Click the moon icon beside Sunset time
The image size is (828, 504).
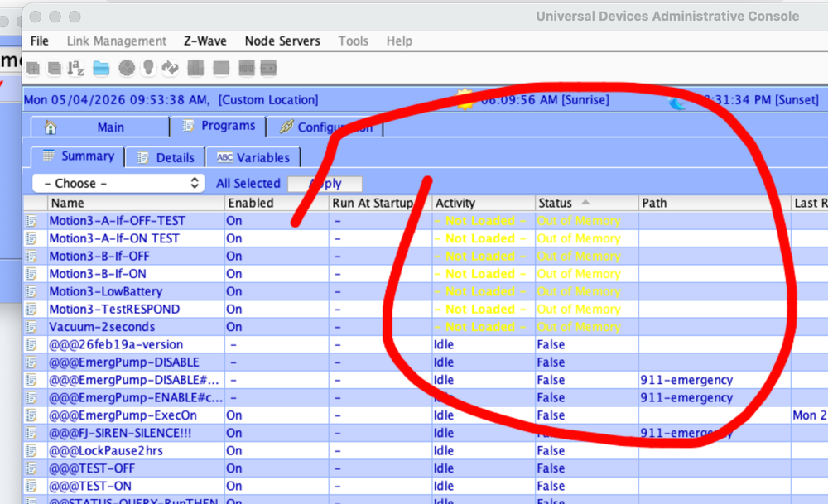pyautogui.click(x=677, y=102)
